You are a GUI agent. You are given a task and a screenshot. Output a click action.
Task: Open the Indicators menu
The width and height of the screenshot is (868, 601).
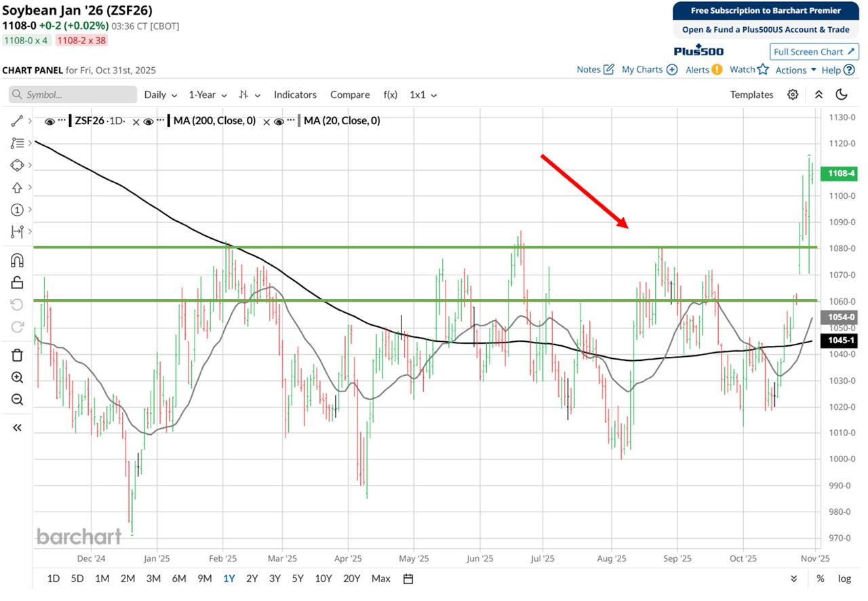(295, 95)
